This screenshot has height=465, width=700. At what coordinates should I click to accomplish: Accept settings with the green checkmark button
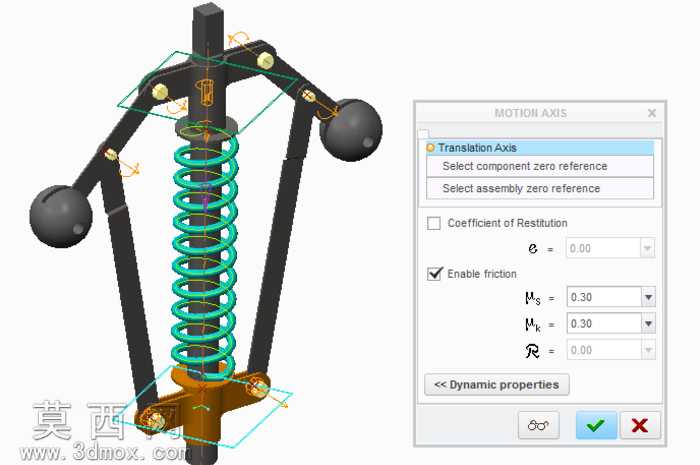point(596,425)
